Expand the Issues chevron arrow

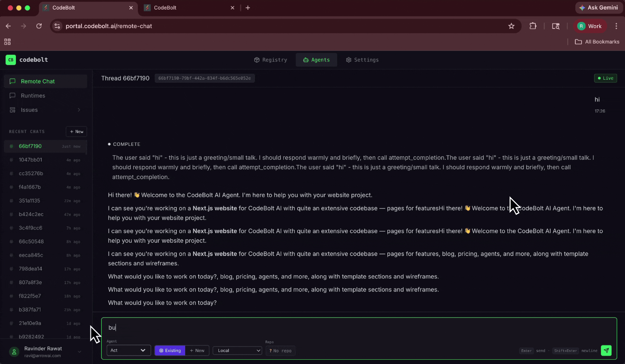pyautogui.click(x=79, y=110)
